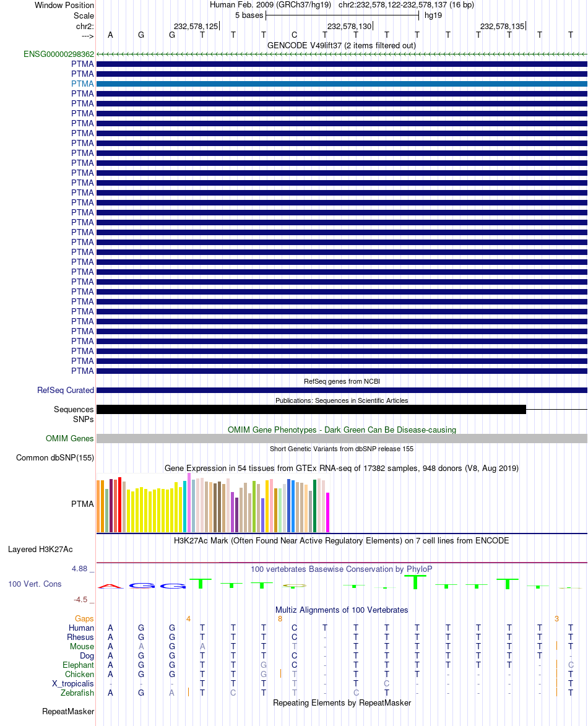This screenshot has width=588, height=726.
Task: Open the OMIM Gene Phenotypes track title
Action: point(342,430)
